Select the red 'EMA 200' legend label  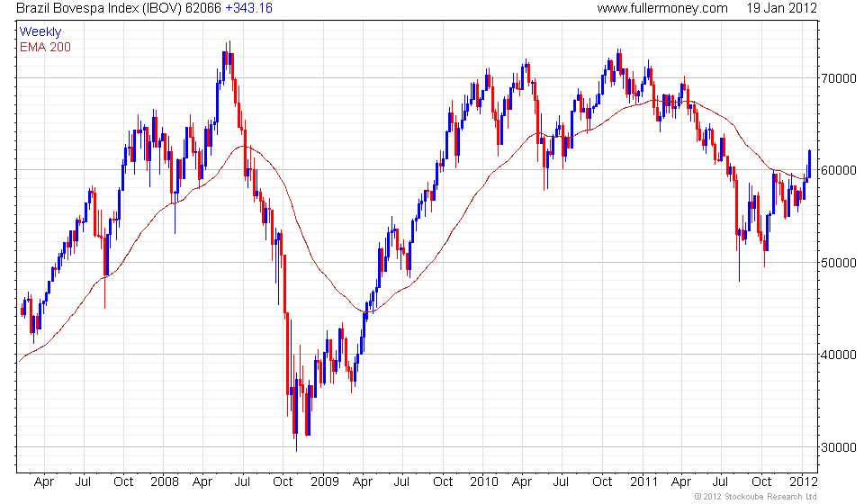[45, 47]
